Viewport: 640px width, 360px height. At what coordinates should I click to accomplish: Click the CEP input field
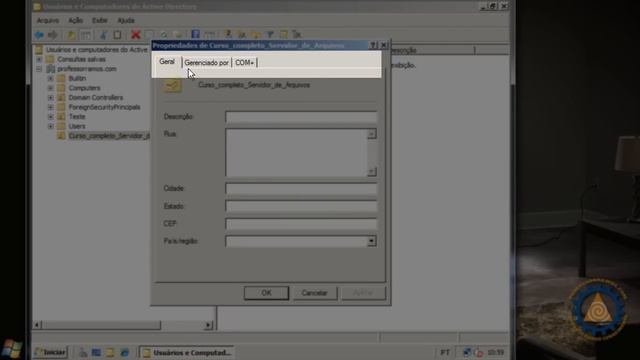click(x=301, y=224)
